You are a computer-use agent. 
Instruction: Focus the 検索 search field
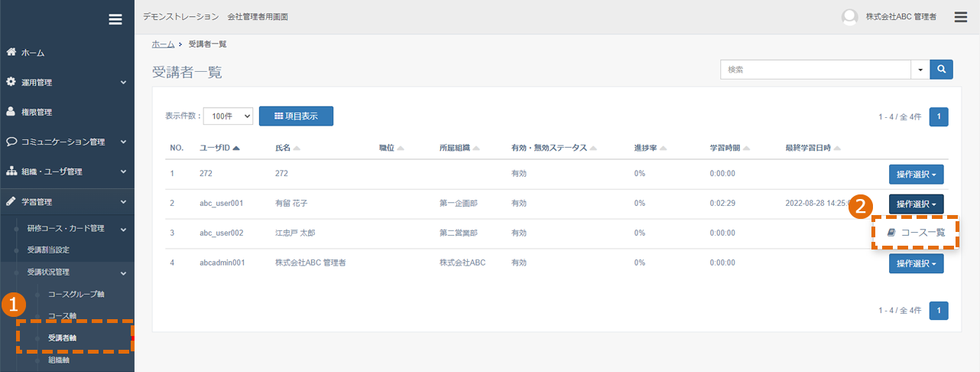pos(816,69)
